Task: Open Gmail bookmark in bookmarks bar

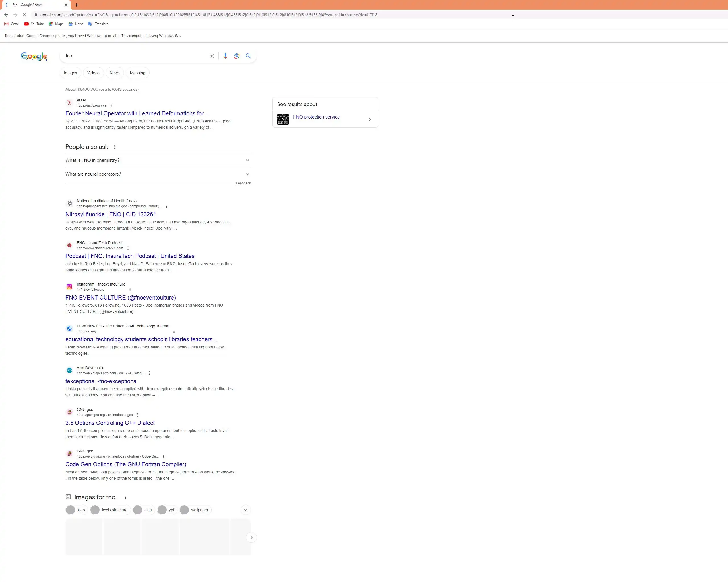Action: coord(12,24)
